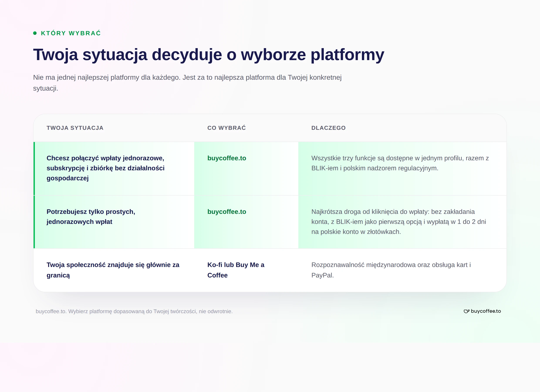Select the 'KTÓRY WYBRAĆ' section label

(71, 33)
